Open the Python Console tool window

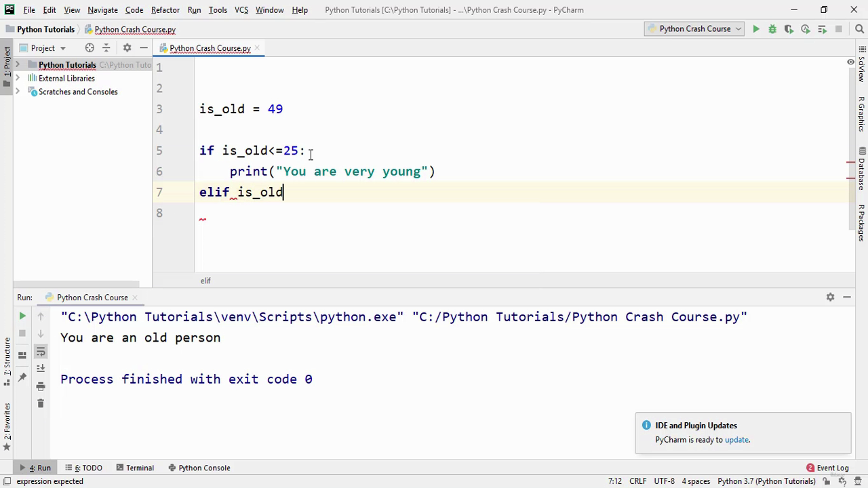(x=199, y=468)
